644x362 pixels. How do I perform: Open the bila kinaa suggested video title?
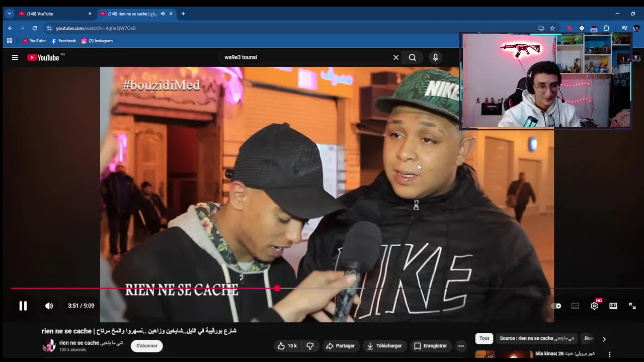click(565, 354)
